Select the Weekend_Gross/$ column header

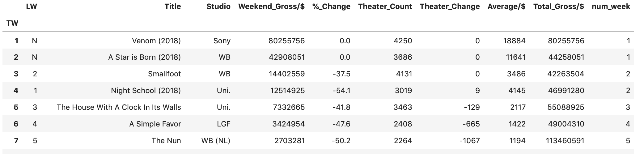click(271, 6)
